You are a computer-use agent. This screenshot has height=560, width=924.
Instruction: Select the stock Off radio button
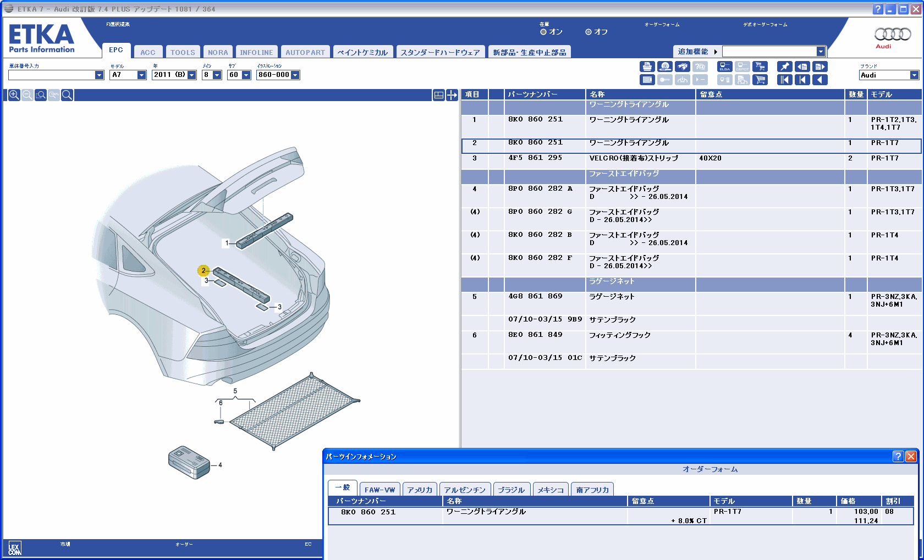[x=588, y=32]
